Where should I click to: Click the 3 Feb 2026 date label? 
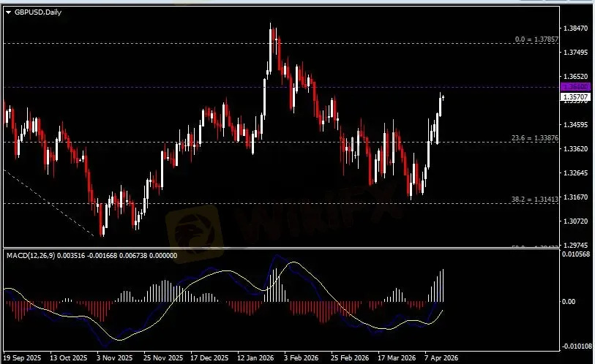point(302,358)
